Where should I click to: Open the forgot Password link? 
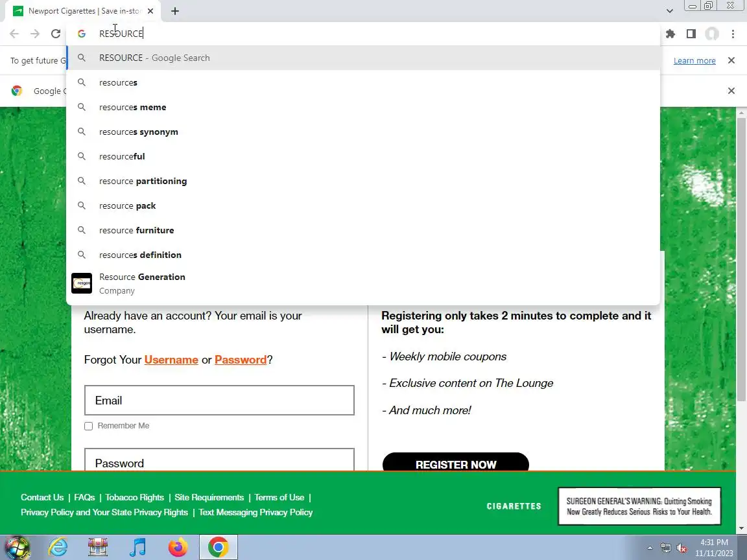pyautogui.click(x=240, y=360)
